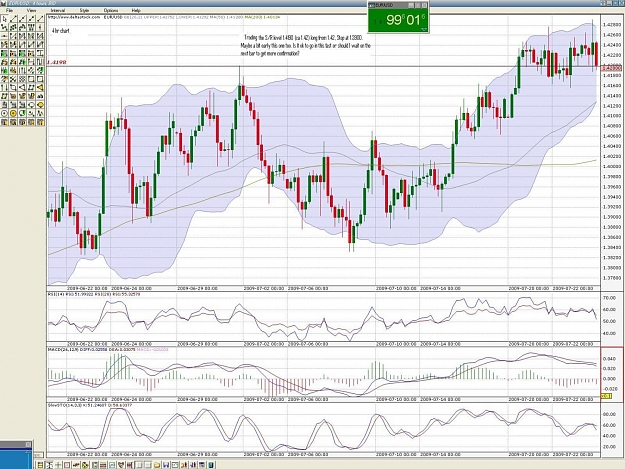Click the yellow MACD value marker on right axis
Viewport: 625px width, 469px height.
point(606,396)
